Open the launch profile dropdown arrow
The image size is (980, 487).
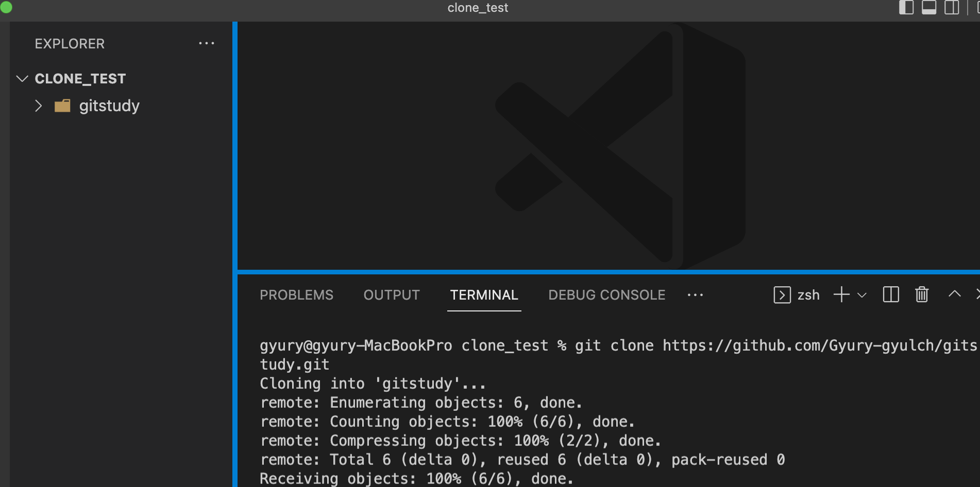[x=862, y=295]
